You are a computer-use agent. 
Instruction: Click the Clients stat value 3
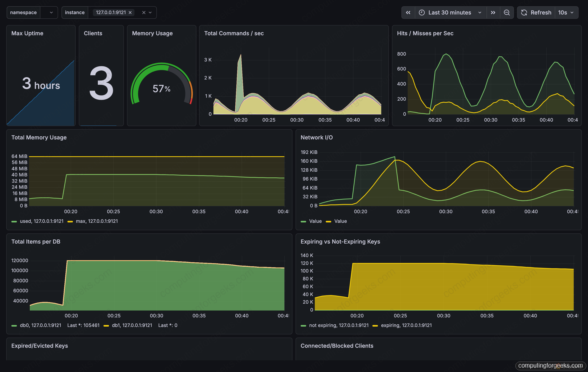coord(101,83)
